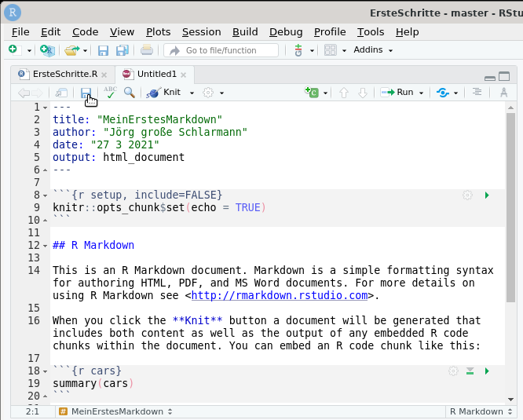
Task: Click the Print icon in main toolbar
Action: click(147, 50)
